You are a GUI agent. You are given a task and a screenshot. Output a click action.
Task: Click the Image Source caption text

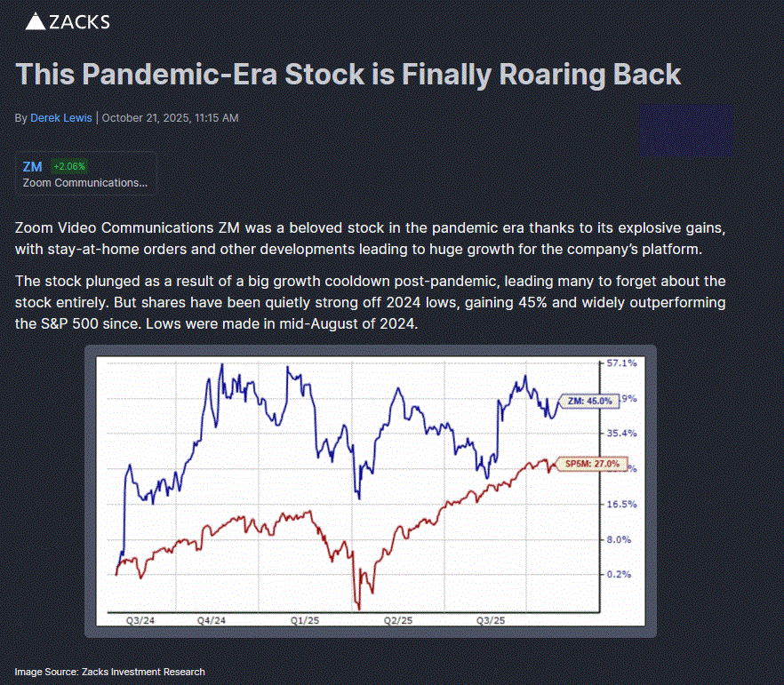pyautogui.click(x=109, y=672)
